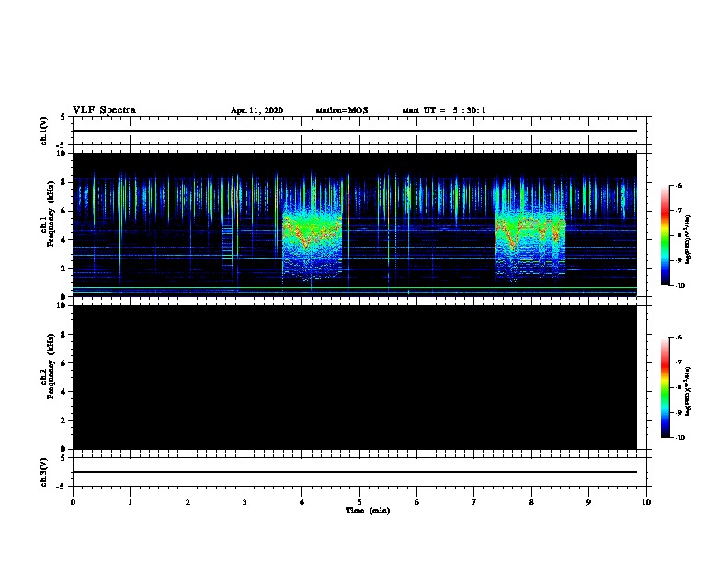728x563 pixels.
Task: Click time axis tick label "9"
Action: pos(588,502)
